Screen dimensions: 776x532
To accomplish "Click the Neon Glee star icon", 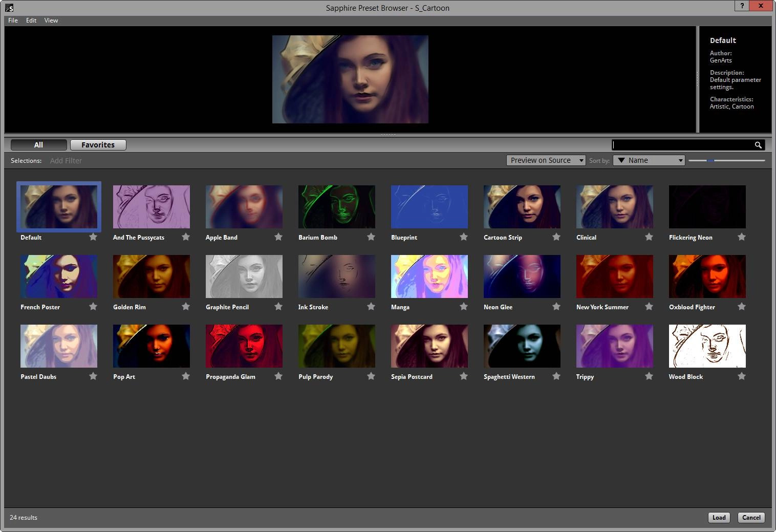I will point(556,306).
